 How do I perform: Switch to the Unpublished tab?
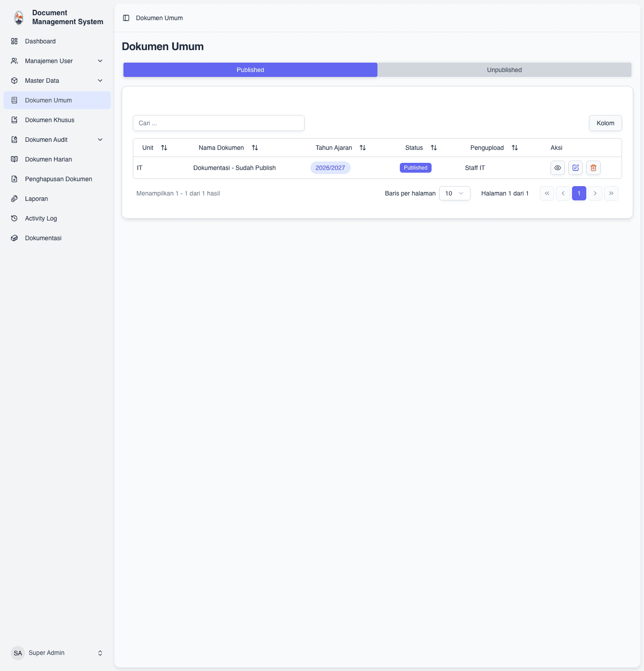click(504, 70)
